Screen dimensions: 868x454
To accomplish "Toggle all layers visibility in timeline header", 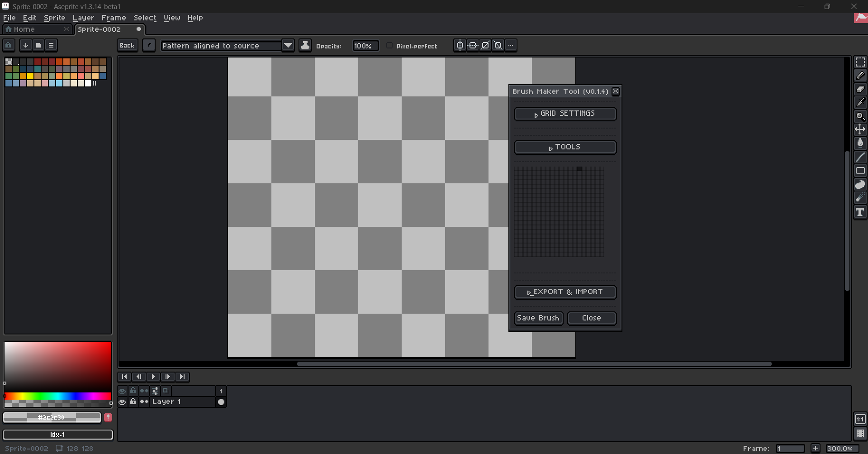I will (x=122, y=391).
